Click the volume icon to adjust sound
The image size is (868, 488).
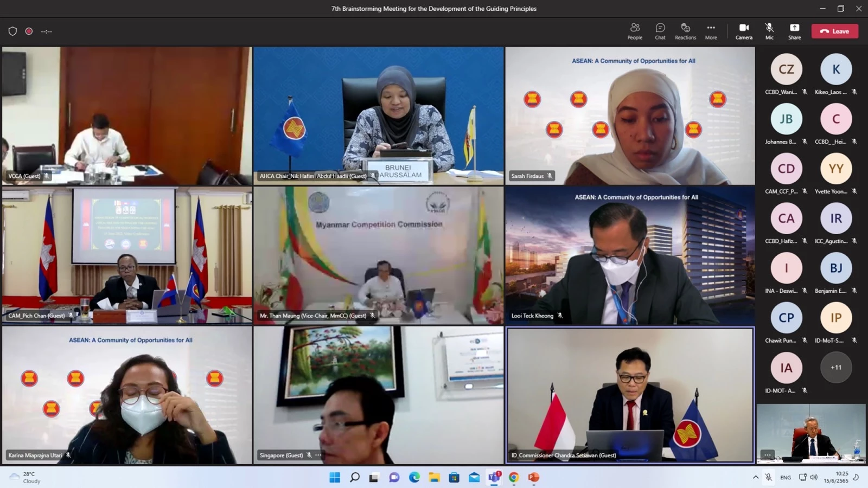click(813, 478)
